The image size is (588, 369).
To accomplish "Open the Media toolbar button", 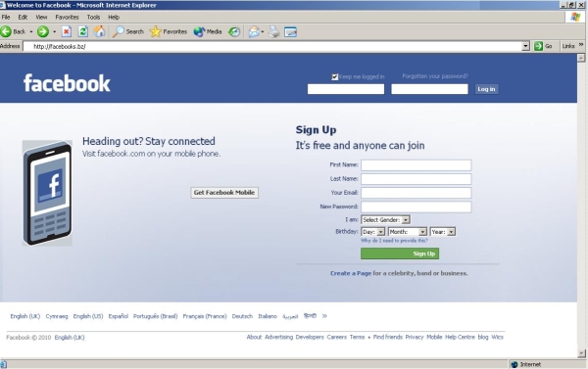I will tap(208, 32).
